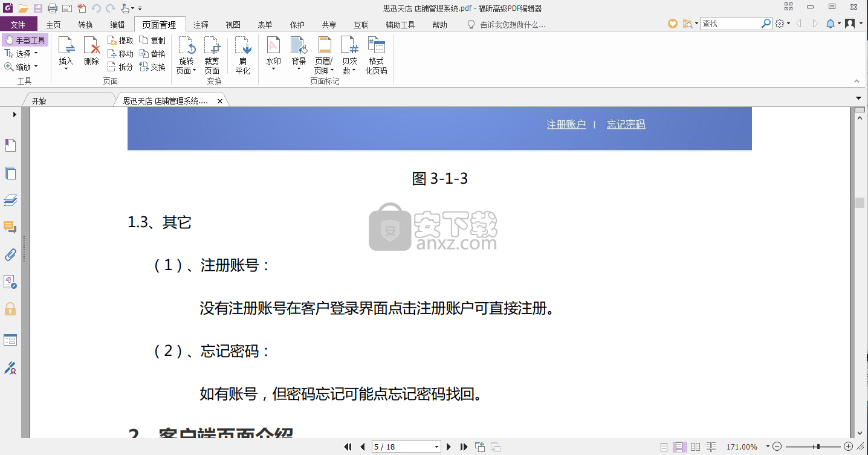The image size is (868, 455).
Task: Toggle facing pages view mode
Action: pyautogui.click(x=695, y=447)
